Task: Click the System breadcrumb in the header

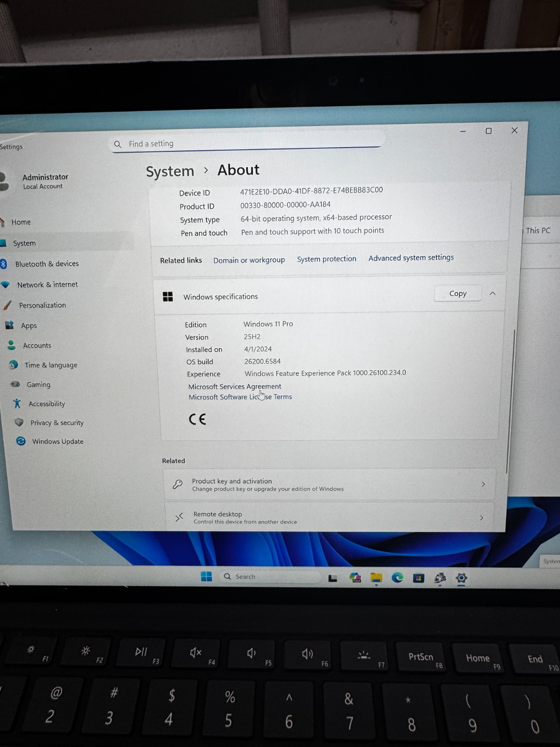Action: [x=170, y=171]
